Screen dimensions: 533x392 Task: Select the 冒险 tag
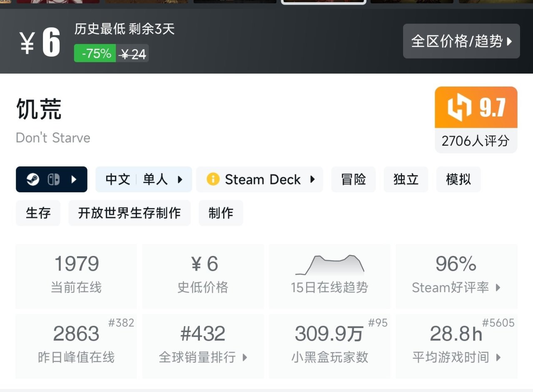point(354,179)
